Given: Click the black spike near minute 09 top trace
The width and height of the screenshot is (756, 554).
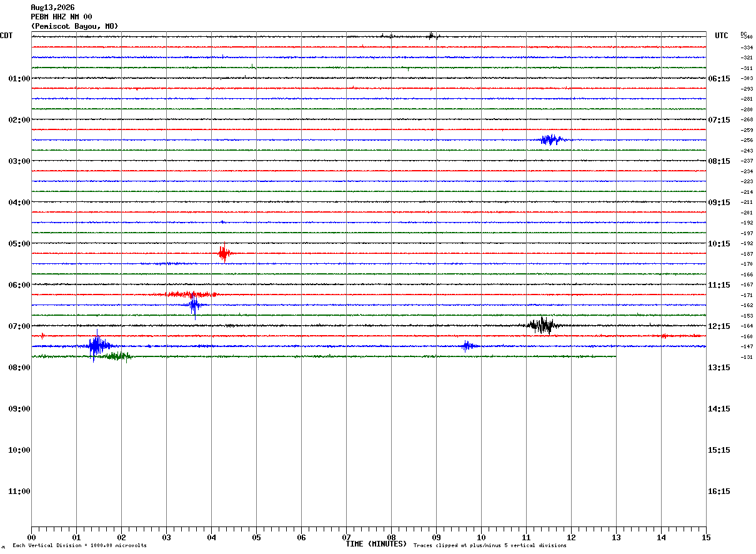Looking at the screenshot, I should 431,36.
